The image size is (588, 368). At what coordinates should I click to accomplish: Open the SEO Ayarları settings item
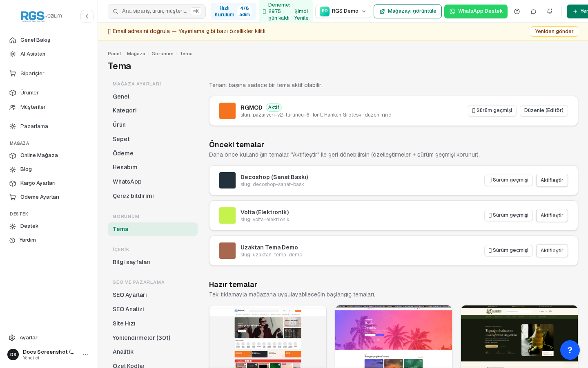(153, 295)
